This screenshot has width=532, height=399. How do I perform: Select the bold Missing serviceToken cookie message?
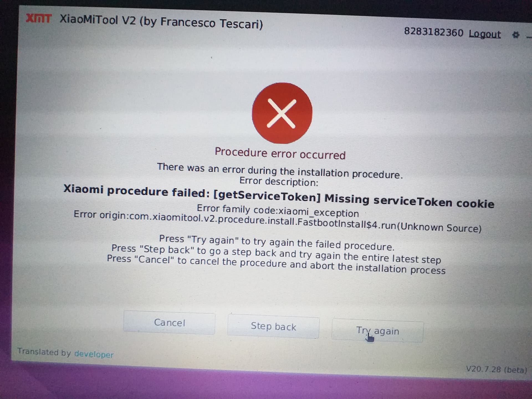coord(279,196)
